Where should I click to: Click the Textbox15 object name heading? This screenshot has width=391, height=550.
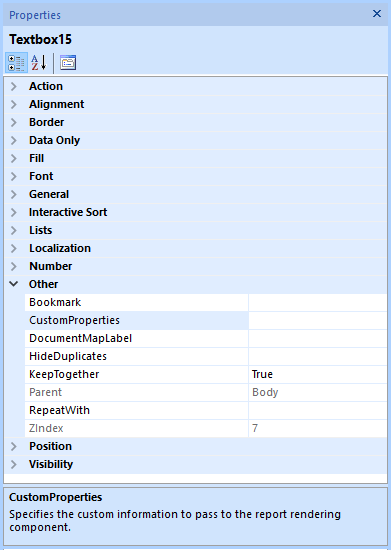pyautogui.click(x=40, y=39)
